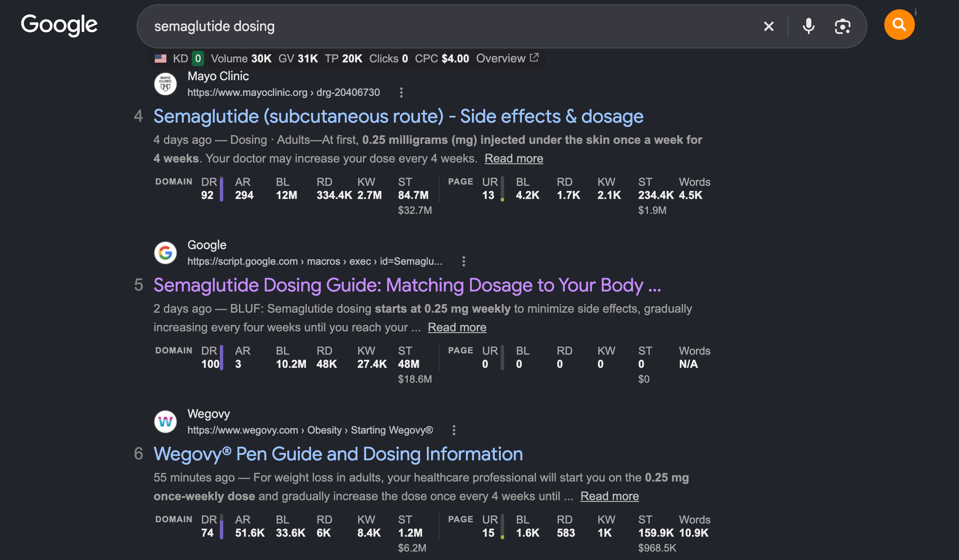Click Read more on the Wegovy snippet

coord(610,496)
